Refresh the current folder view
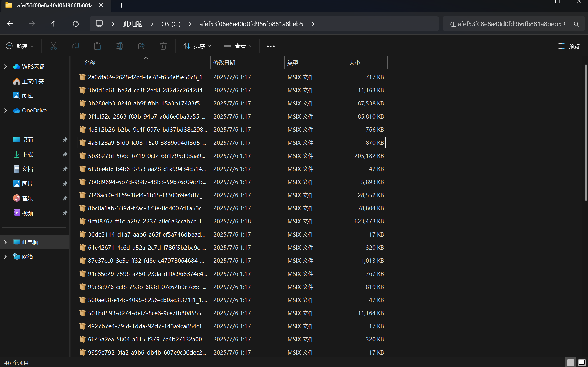This screenshot has width=588, height=367. click(76, 24)
